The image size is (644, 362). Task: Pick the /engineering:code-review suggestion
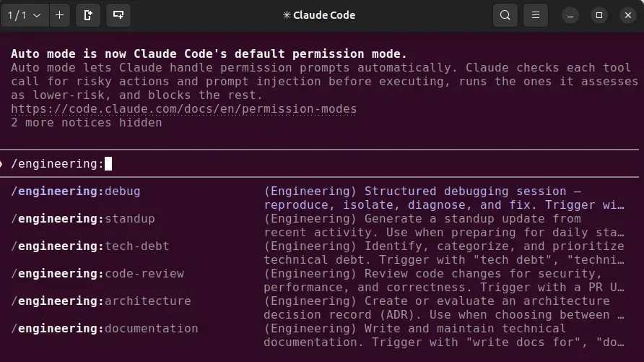tap(97, 274)
